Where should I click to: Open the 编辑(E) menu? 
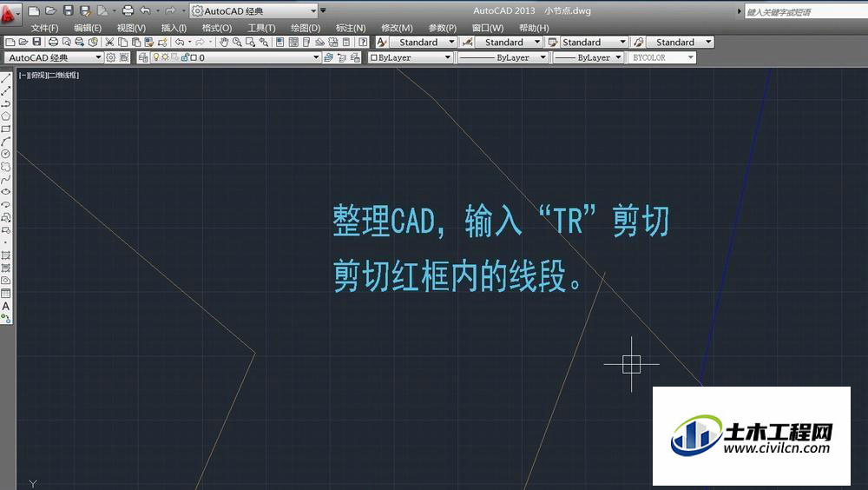pyautogui.click(x=88, y=28)
